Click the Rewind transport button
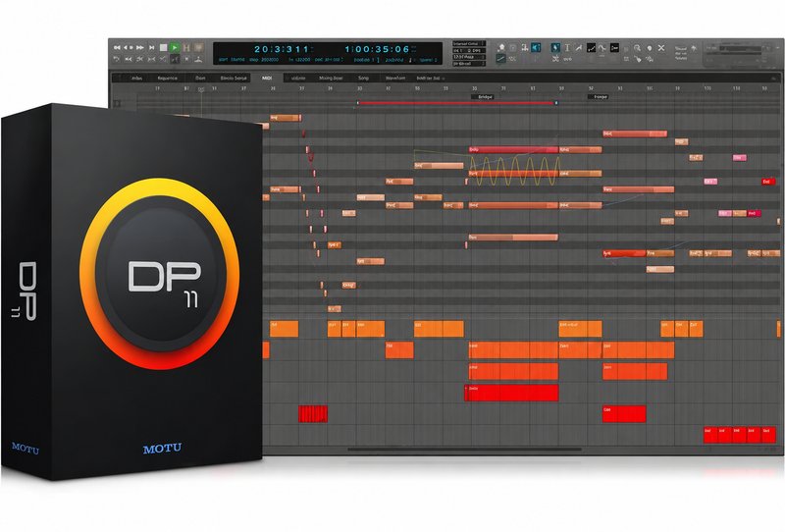Viewport: 785px width, 532px height. click(117, 47)
